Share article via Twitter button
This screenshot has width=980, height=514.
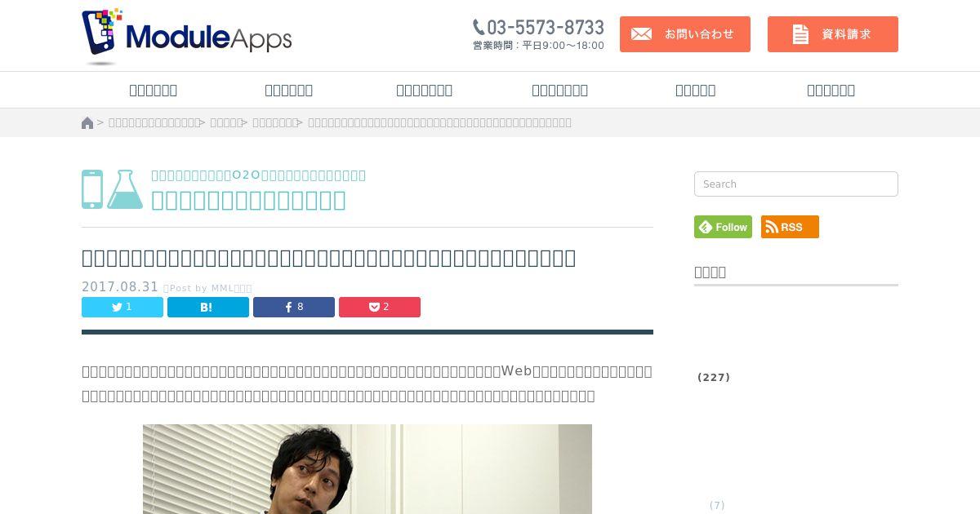coord(122,307)
